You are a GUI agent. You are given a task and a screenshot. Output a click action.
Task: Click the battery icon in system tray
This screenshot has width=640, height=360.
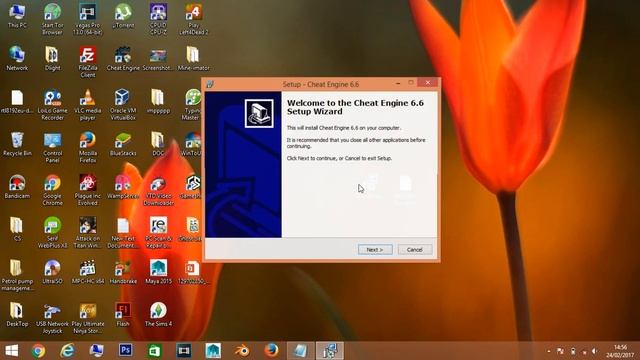coord(573,351)
